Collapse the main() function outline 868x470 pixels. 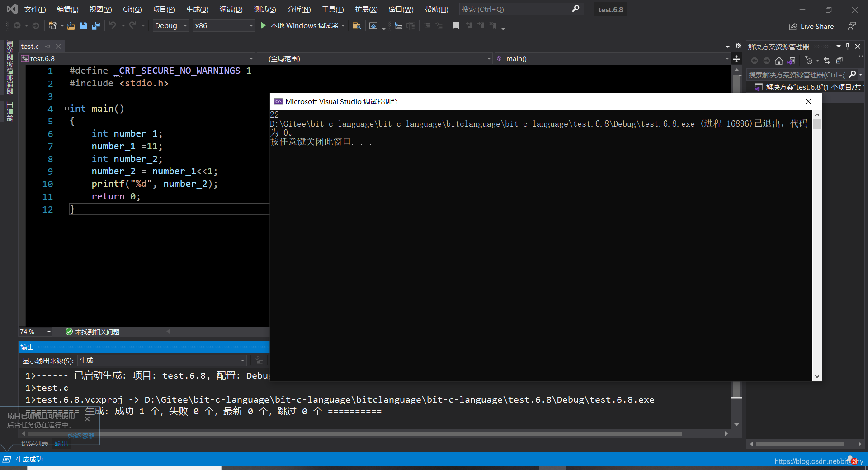pos(66,109)
